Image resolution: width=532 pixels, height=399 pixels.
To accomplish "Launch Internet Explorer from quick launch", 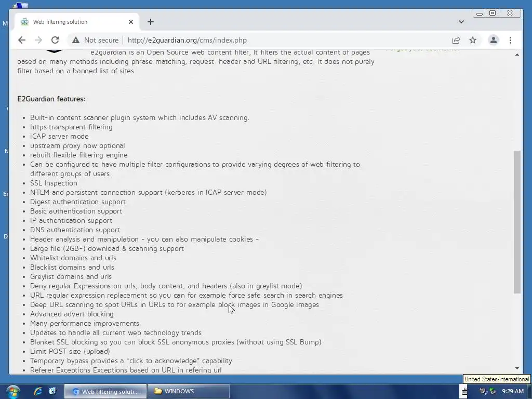I will pyautogui.click(x=37, y=391).
